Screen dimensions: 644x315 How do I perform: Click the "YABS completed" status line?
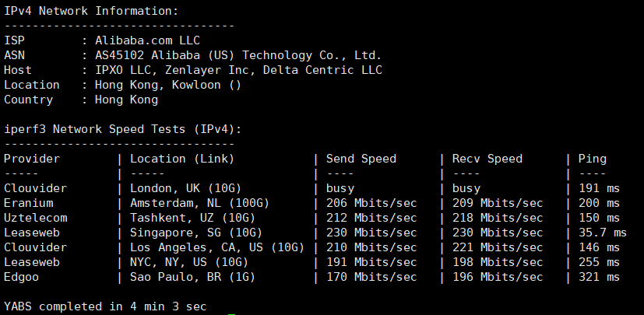tap(105, 306)
